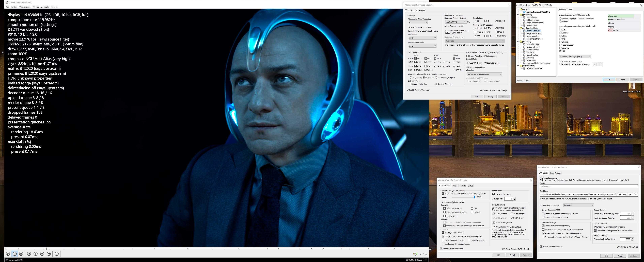Stop playback with the Stop button
Screen dimensions: 644x262
pos(21,254)
